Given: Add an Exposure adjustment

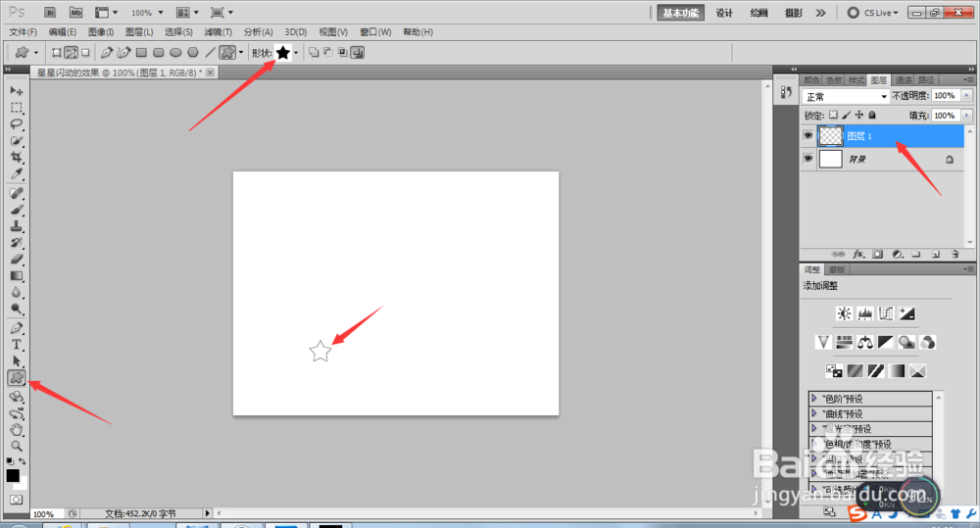Looking at the screenshot, I should 906,313.
